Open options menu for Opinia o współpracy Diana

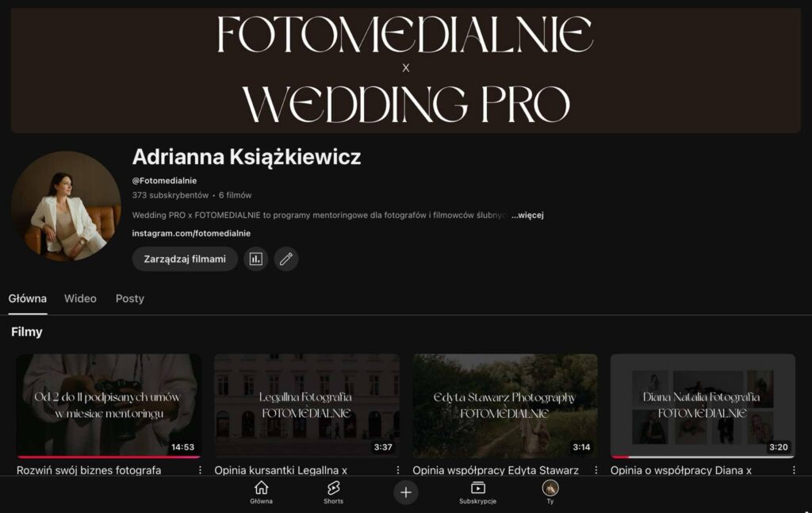[x=794, y=470]
